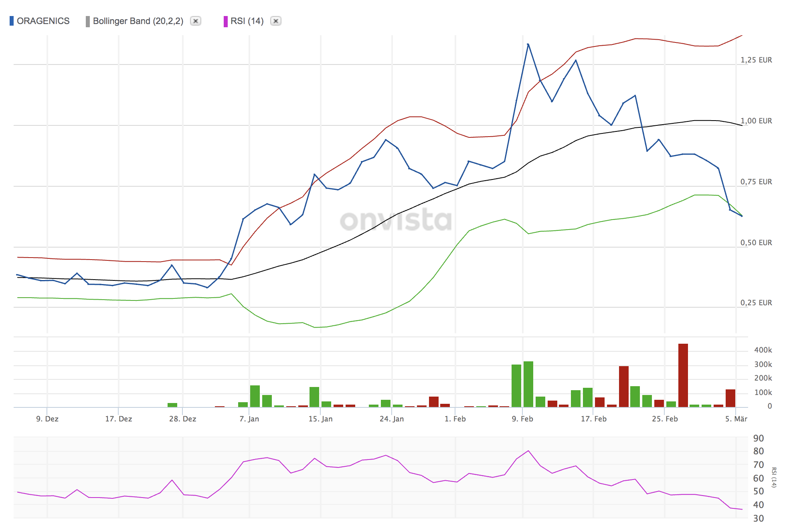Click the '1. Feb' date axis label

(x=455, y=419)
